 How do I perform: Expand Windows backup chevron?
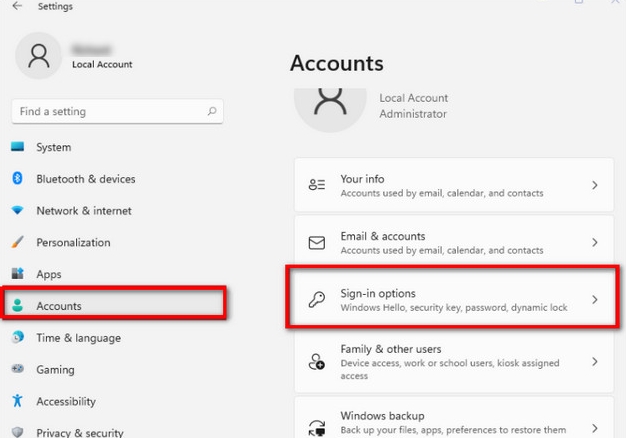[x=595, y=428]
